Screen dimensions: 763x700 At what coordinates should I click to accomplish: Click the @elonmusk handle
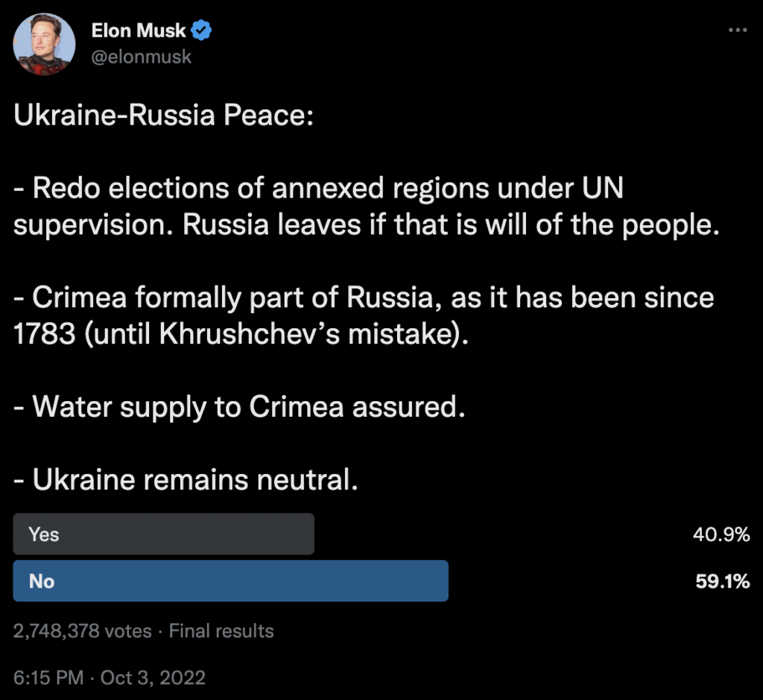(141, 57)
